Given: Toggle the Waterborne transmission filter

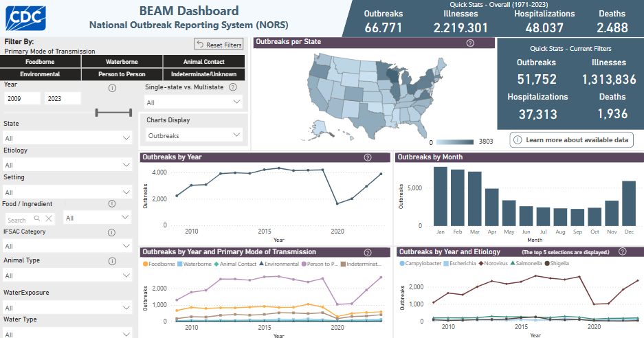Looking at the screenshot, I should pyautogui.click(x=122, y=62).
